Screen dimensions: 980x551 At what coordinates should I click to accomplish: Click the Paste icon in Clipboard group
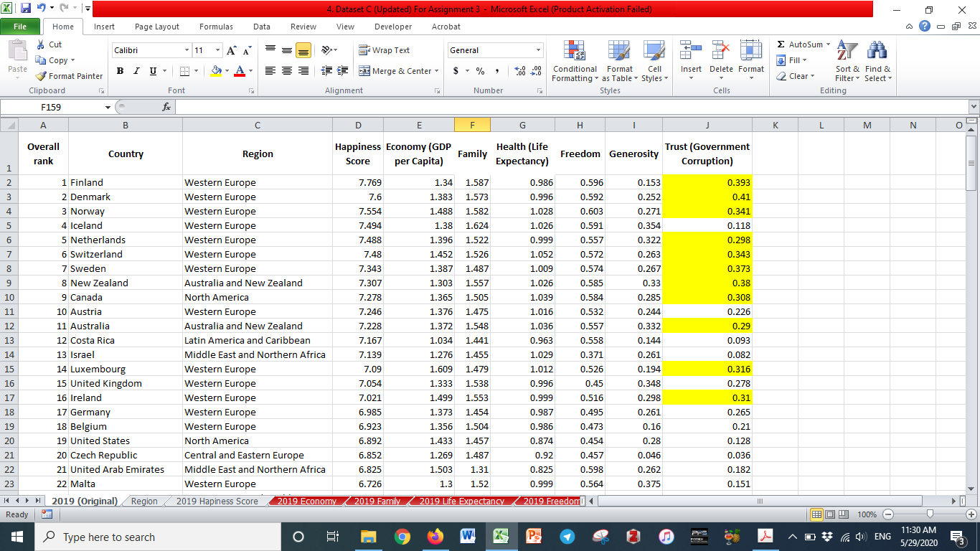point(17,52)
